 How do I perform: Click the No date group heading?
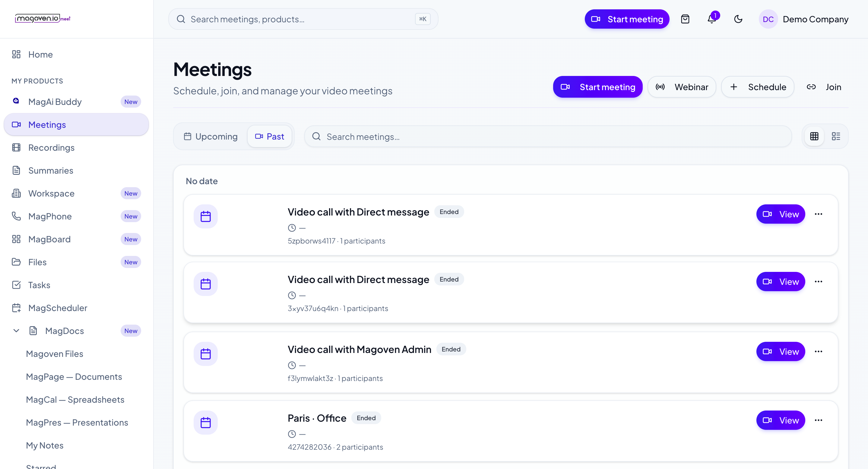tap(201, 181)
